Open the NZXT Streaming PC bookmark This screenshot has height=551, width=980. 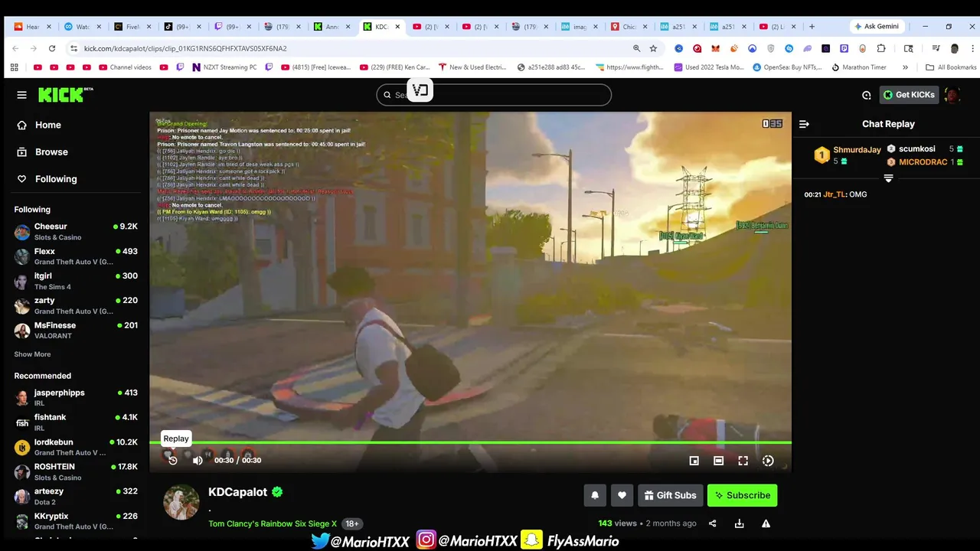point(224,67)
